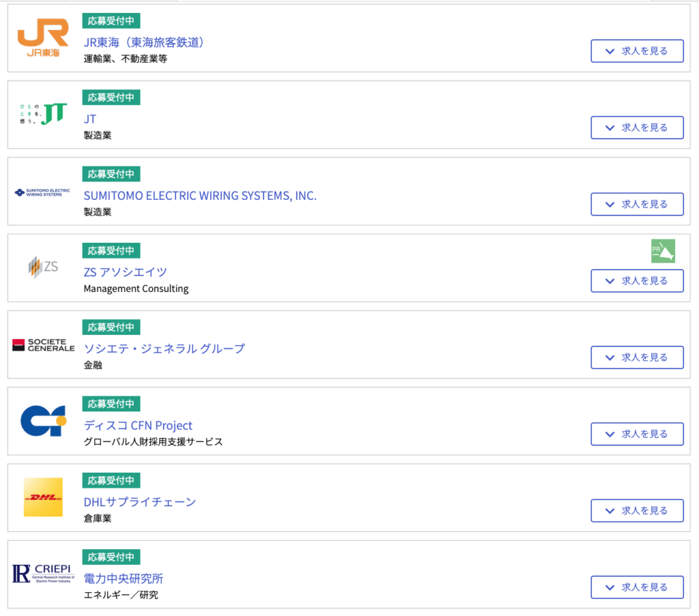
Task: Open the 電力中央研究所 link
Action: click(124, 578)
